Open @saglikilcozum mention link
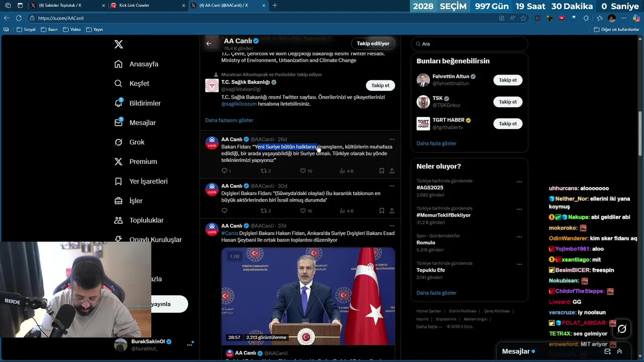 (239, 104)
